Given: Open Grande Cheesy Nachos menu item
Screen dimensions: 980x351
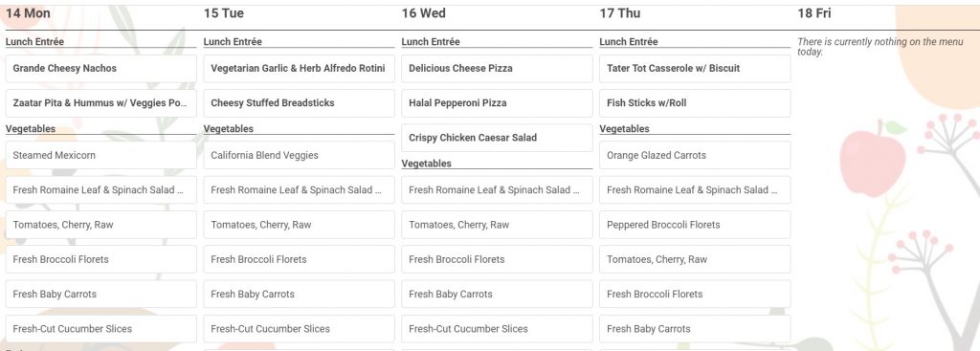Looking at the screenshot, I should point(100,69).
